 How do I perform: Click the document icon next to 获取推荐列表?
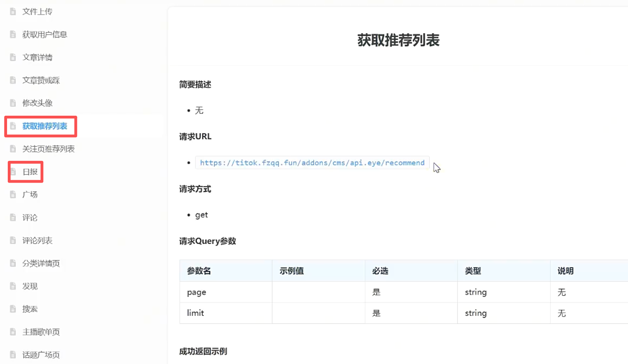tap(13, 126)
